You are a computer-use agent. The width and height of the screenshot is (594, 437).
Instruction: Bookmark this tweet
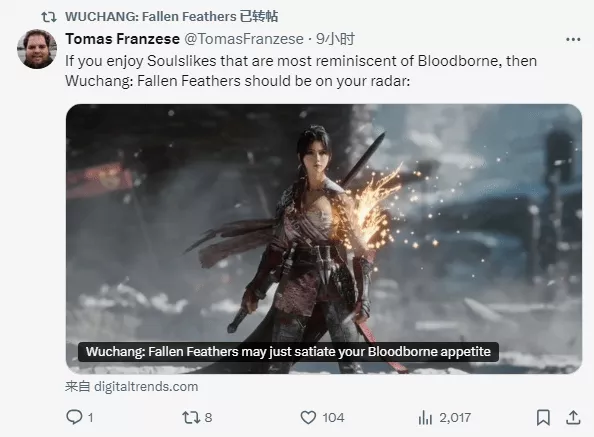click(543, 418)
